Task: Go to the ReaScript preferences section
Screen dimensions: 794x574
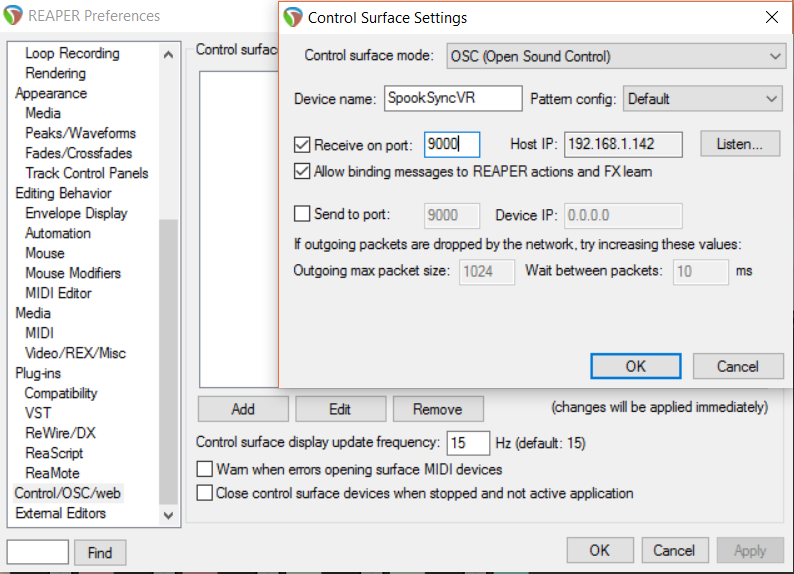Action: coord(54,453)
